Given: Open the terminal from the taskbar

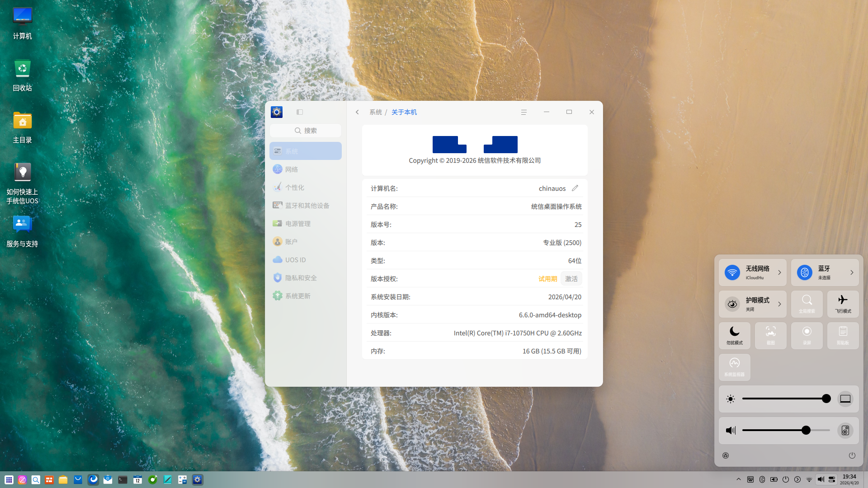Looking at the screenshot, I should [x=123, y=480].
